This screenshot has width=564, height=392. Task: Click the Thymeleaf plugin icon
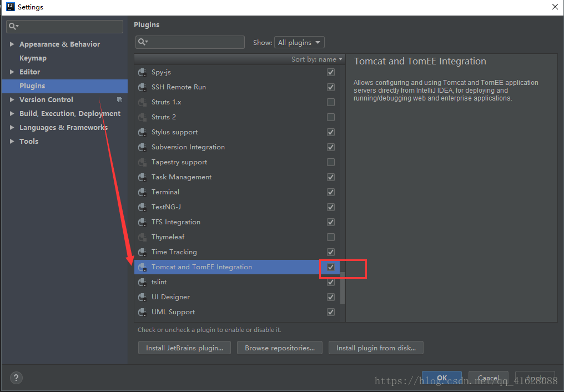click(x=143, y=237)
